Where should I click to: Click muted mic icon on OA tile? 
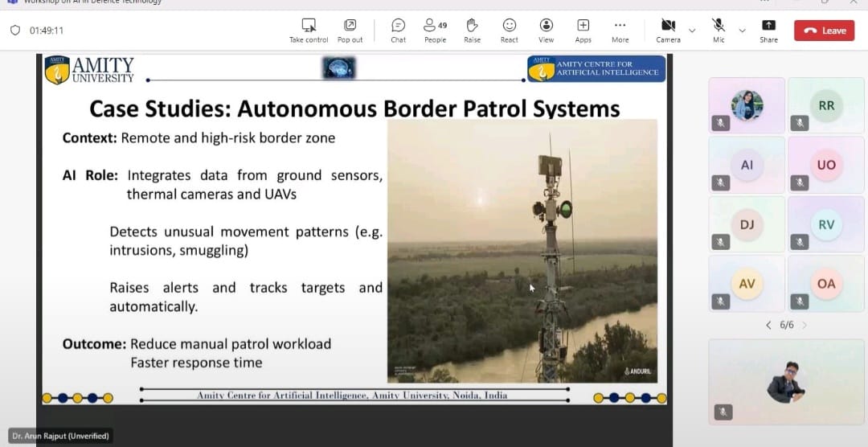pyautogui.click(x=800, y=301)
